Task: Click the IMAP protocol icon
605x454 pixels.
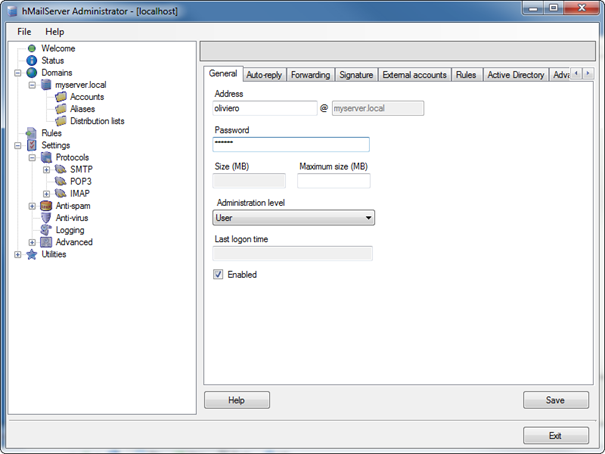Action: (61, 193)
